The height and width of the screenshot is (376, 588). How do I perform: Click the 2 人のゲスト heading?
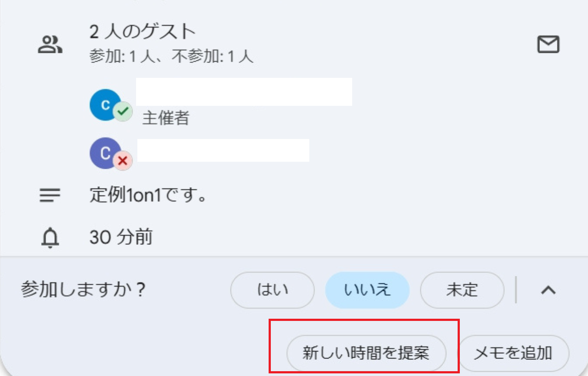point(143,32)
